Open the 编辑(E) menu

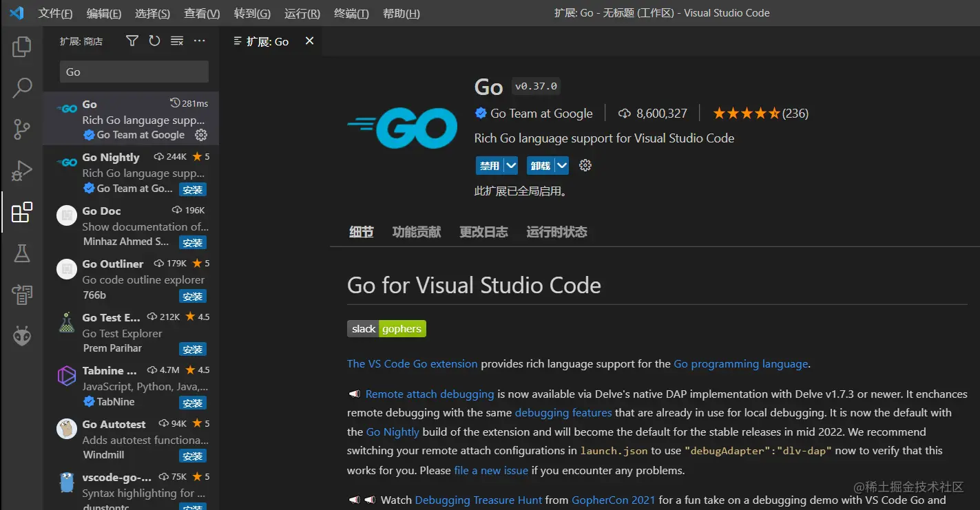point(104,14)
